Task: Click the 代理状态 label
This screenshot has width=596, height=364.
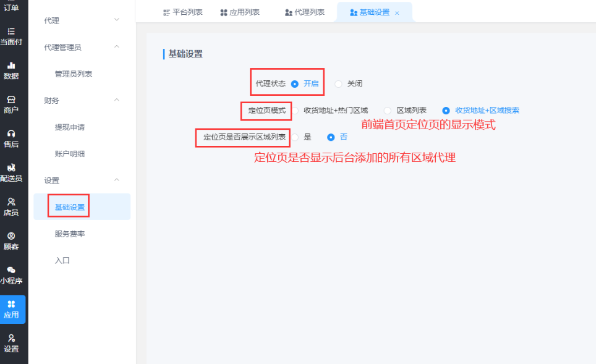Action: (x=271, y=83)
